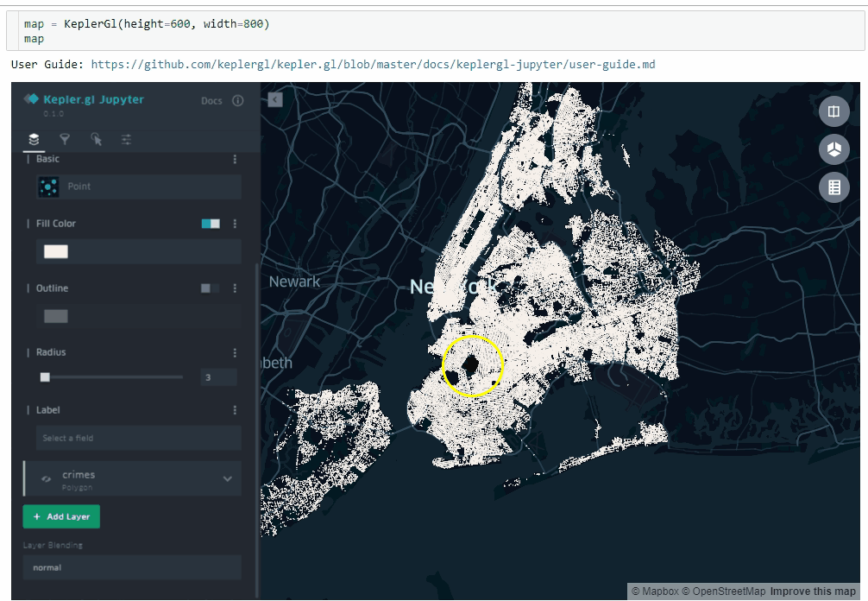This screenshot has height=601, width=868.
Task: Open the Label 'Select a field' dropdown
Action: pos(138,438)
